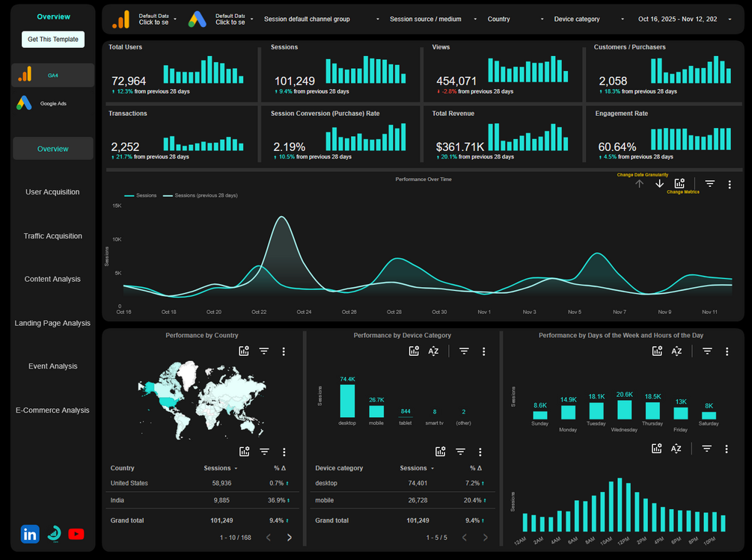Open filter icon on country map
Screen dimensions: 752x560
point(264,351)
